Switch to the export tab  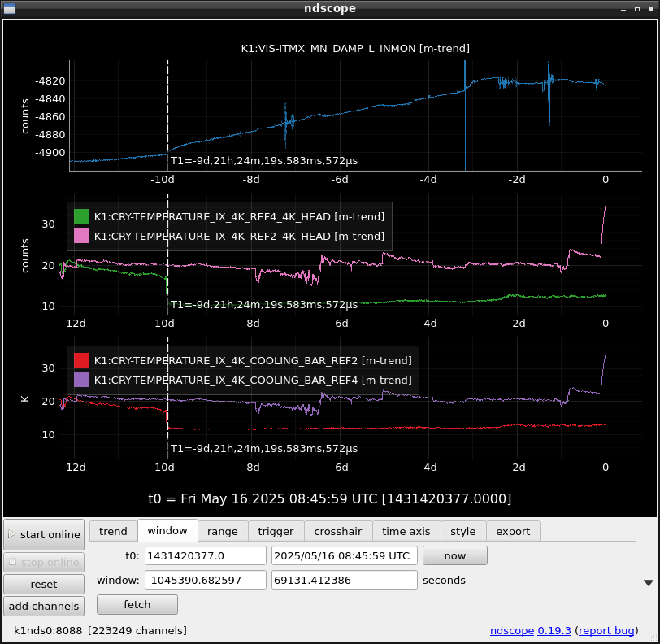click(x=513, y=531)
